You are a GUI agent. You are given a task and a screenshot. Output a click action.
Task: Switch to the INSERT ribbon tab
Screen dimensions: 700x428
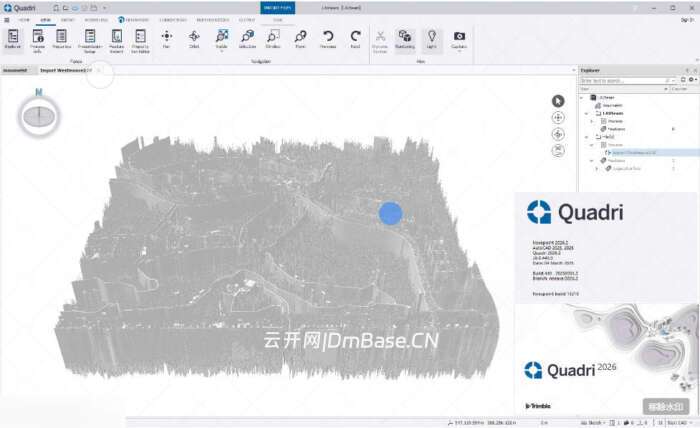(x=68, y=20)
